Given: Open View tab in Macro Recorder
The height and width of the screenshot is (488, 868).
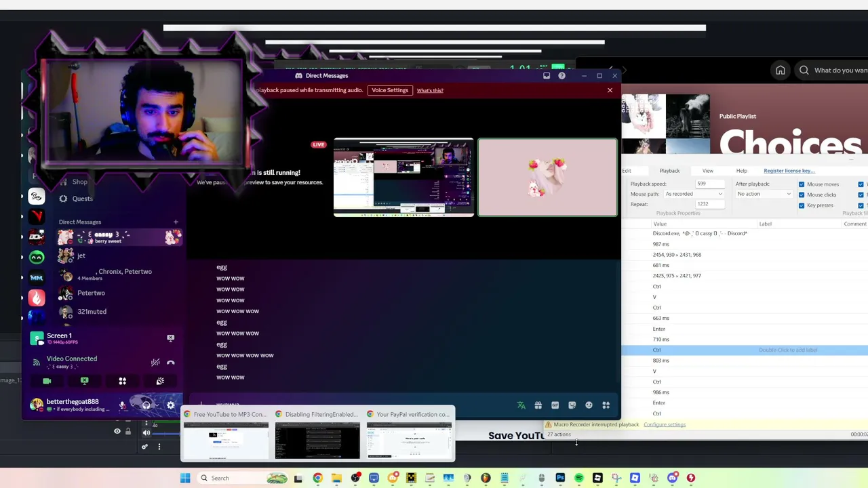Looking at the screenshot, I should pyautogui.click(x=707, y=171).
